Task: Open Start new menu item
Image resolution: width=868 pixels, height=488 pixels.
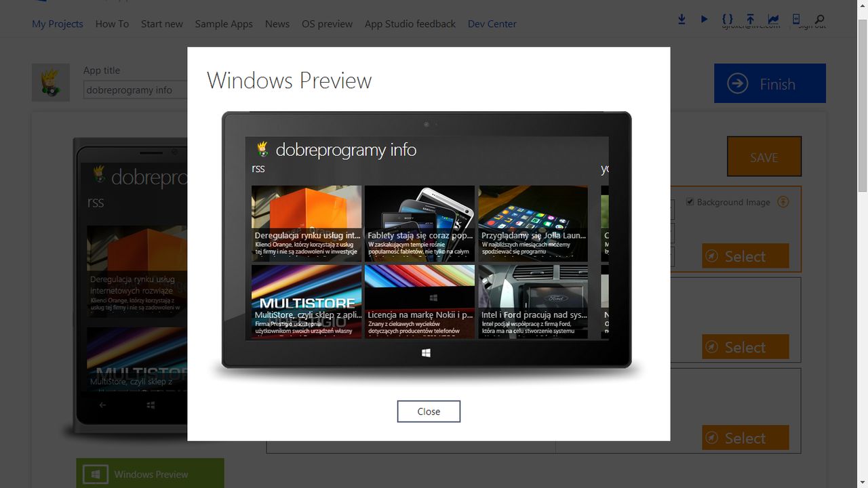Action: [162, 24]
